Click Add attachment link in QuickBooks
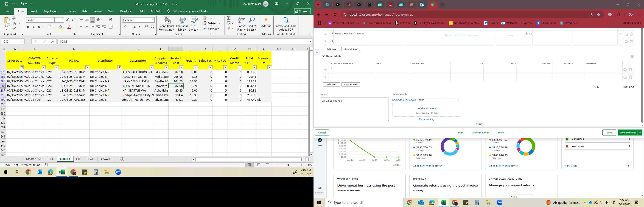The height and width of the screenshot is (207, 644). click(427, 108)
